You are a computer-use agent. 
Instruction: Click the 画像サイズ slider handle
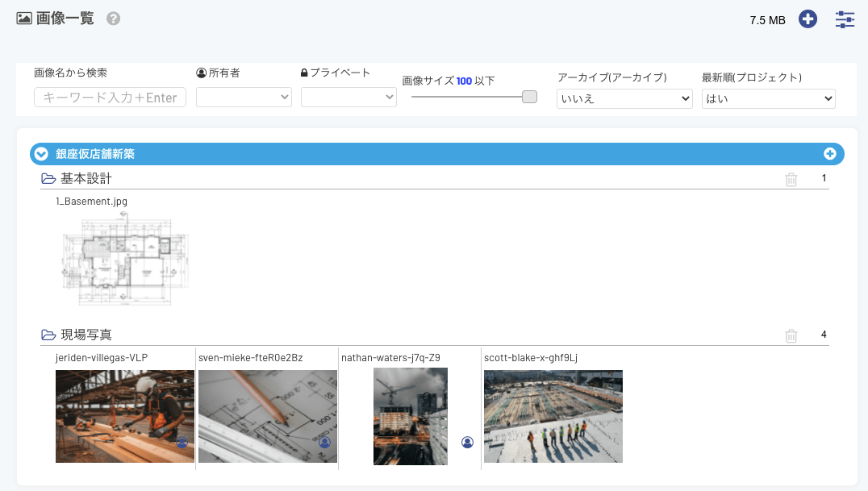pos(529,97)
